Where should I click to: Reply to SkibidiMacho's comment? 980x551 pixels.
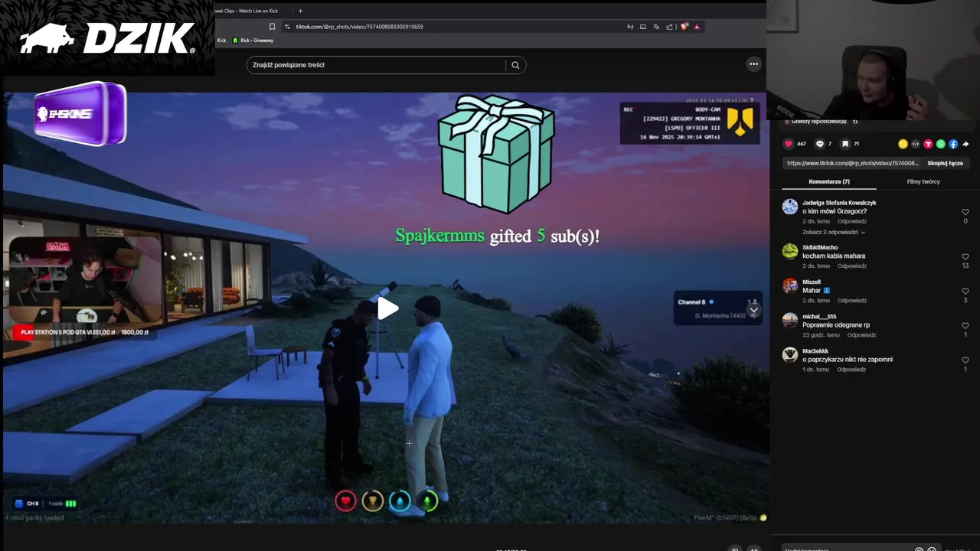coord(852,266)
